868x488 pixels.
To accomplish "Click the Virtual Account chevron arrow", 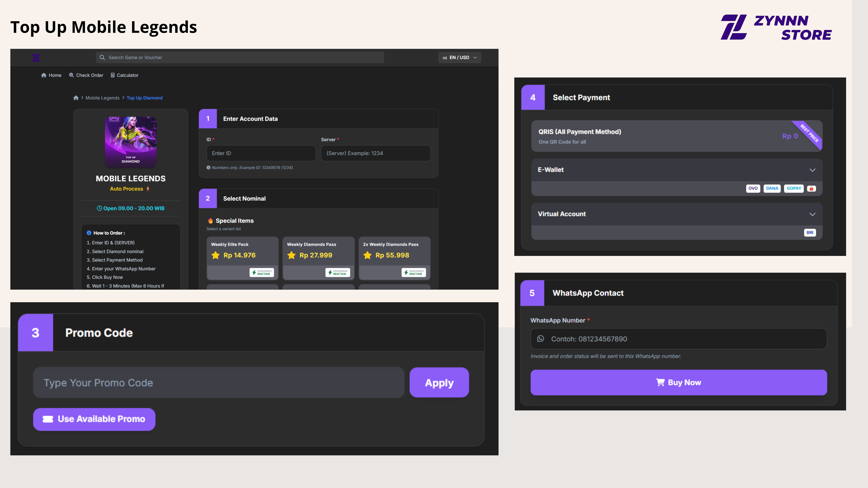I will point(812,214).
